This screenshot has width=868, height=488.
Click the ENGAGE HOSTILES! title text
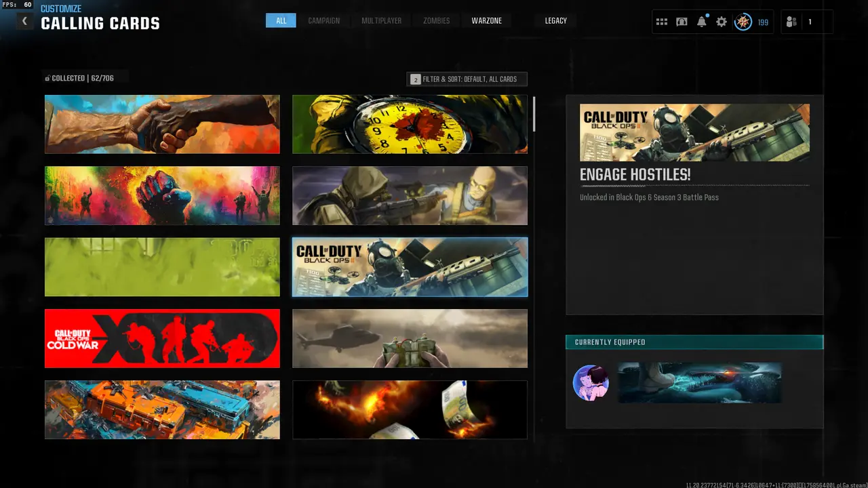pos(635,174)
